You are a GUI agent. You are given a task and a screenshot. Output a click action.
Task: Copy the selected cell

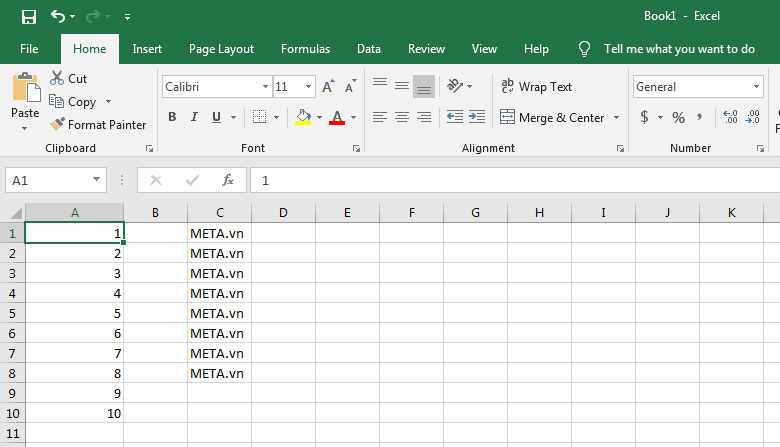pos(73,101)
